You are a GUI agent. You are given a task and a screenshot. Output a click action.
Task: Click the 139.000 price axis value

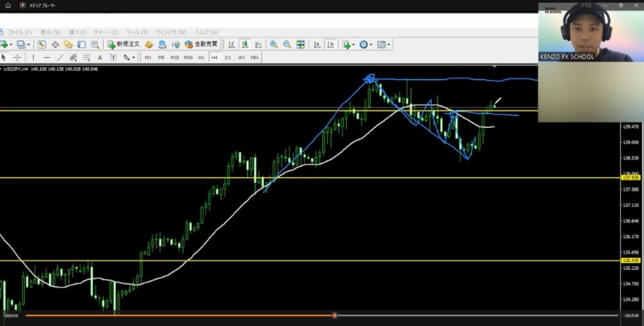631,142
